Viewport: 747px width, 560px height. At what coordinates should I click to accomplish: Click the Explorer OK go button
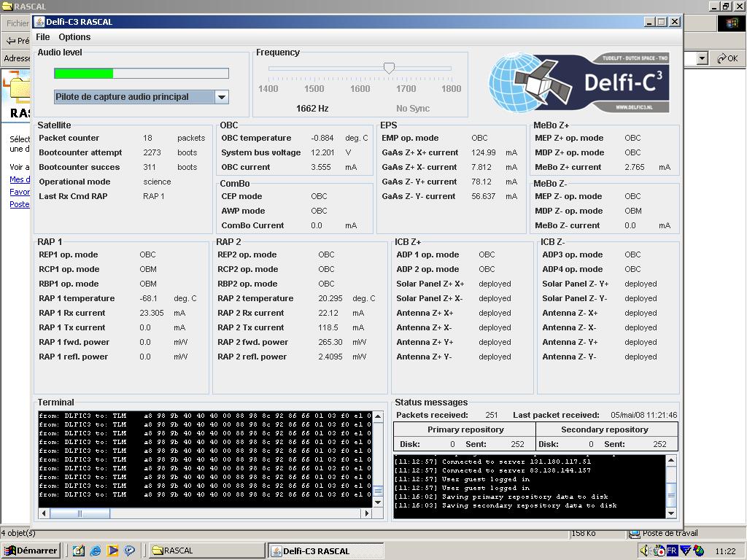point(727,58)
